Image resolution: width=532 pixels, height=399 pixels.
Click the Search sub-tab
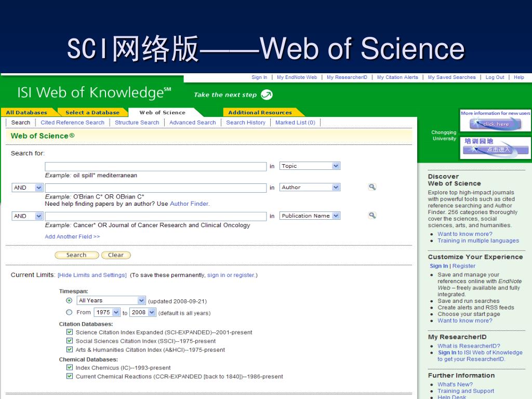coord(21,123)
